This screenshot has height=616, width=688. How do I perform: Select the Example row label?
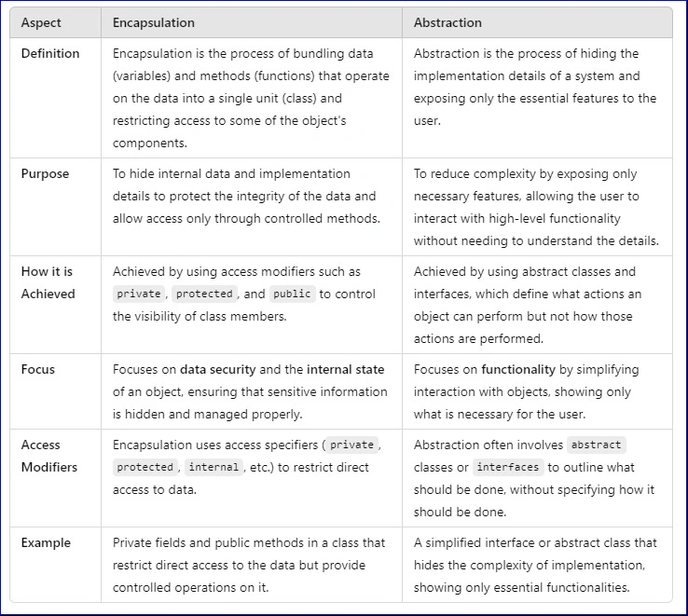click(46, 542)
